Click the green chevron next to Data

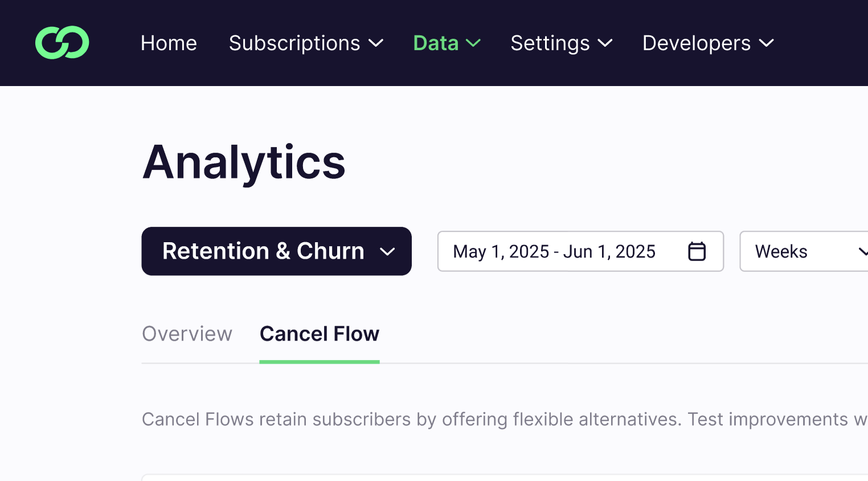pyautogui.click(x=473, y=43)
